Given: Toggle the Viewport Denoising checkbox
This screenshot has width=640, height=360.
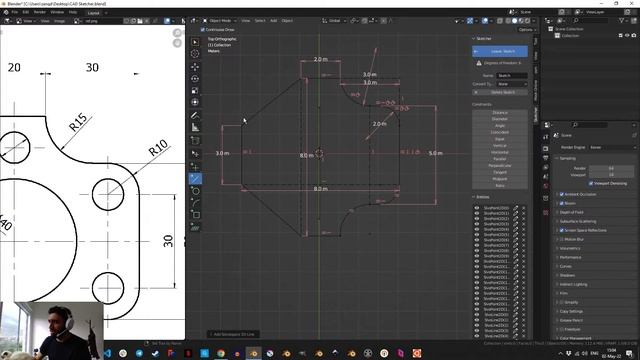Looking at the screenshot, I should pos(591,184).
